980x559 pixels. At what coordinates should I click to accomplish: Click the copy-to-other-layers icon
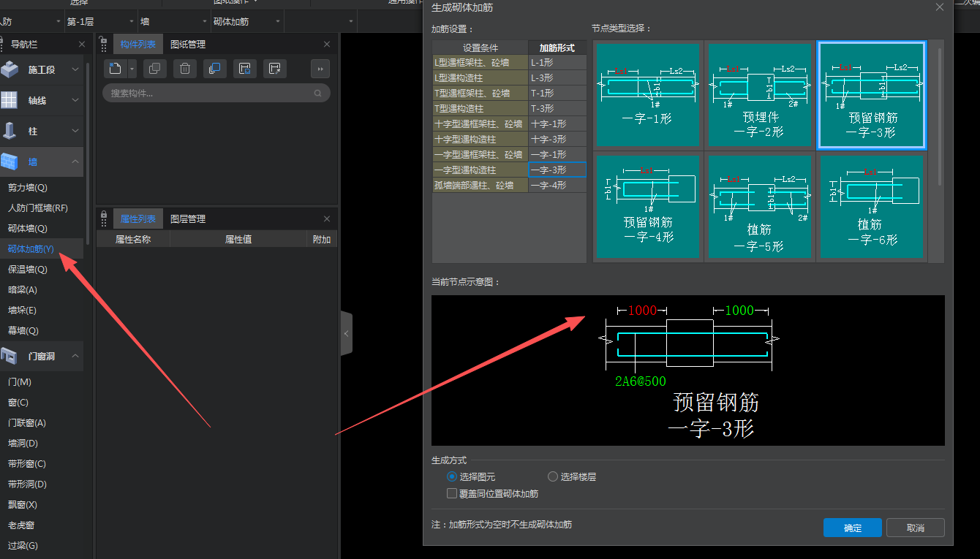coord(214,68)
